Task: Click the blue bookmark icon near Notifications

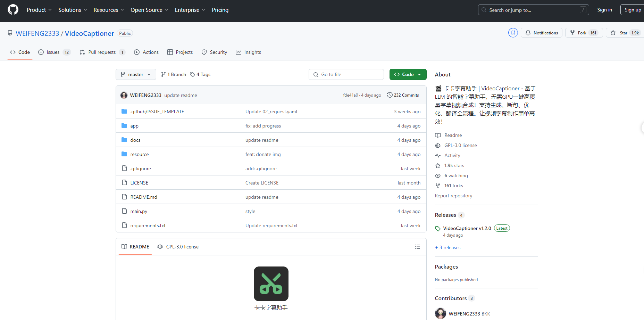Action: pos(513,33)
